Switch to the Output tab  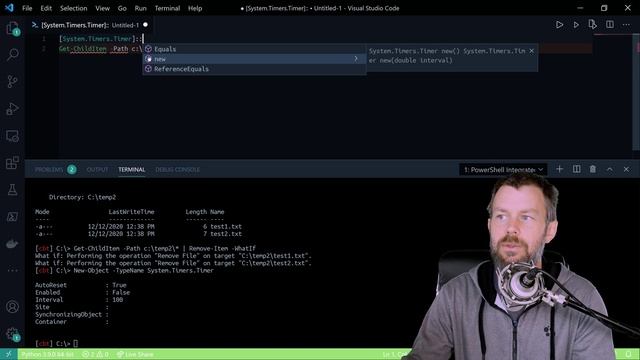(97, 169)
